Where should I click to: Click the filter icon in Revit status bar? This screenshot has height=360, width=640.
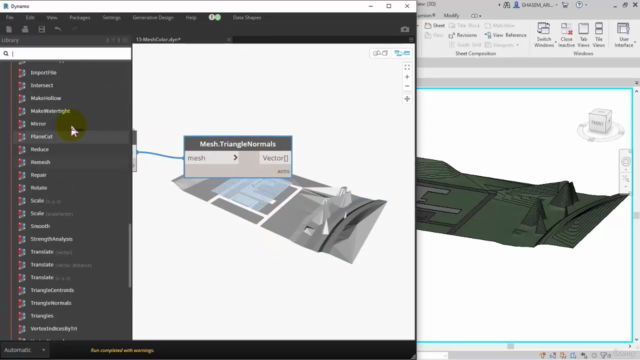tap(605, 356)
